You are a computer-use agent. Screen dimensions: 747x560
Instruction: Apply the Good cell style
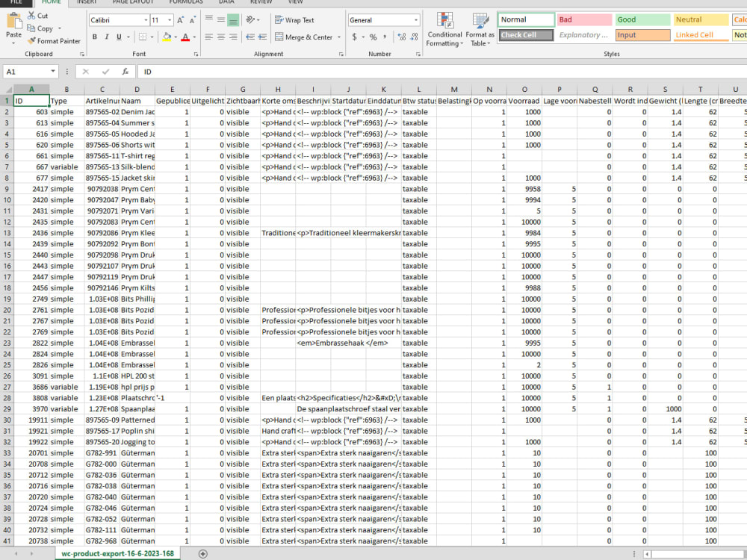pos(642,19)
